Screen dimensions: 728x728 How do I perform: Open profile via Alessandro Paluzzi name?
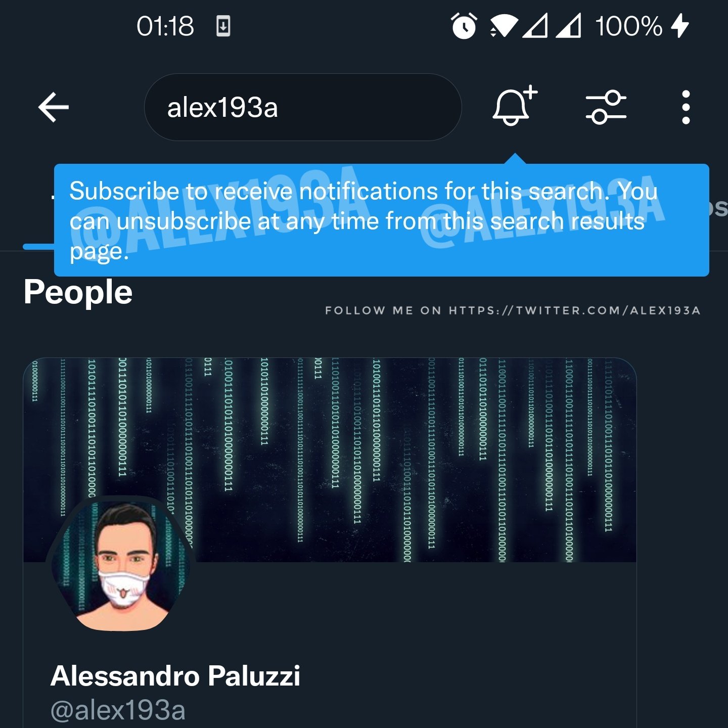[175, 676]
